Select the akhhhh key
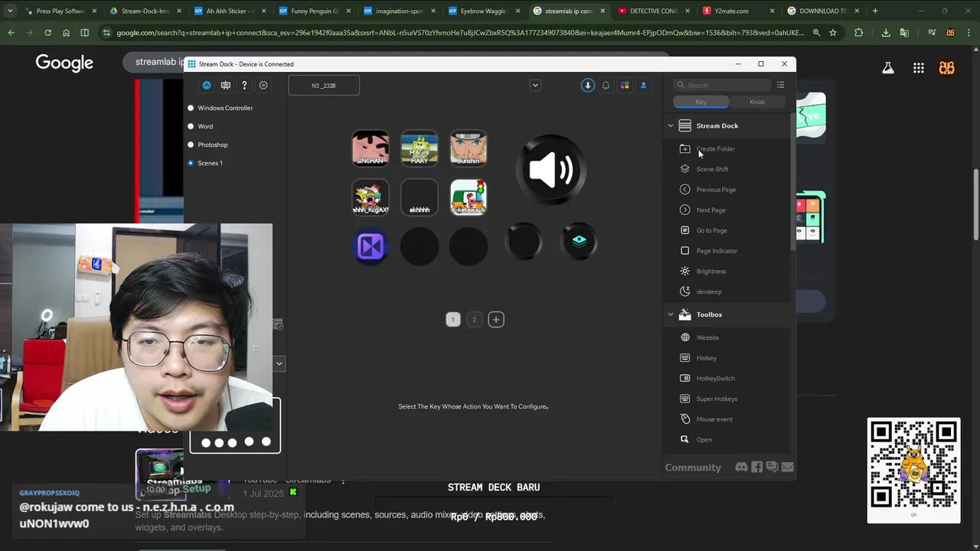Image resolution: width=980 pixels, height=551 pixels. [420, 197]
